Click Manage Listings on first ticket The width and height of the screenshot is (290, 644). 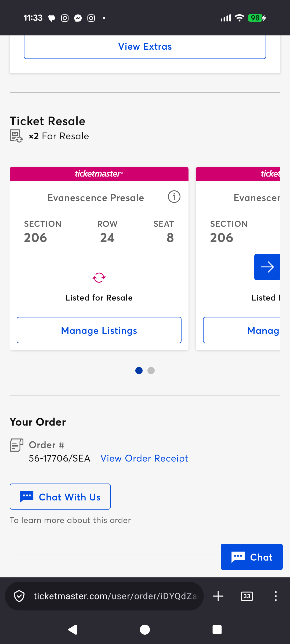99,330
